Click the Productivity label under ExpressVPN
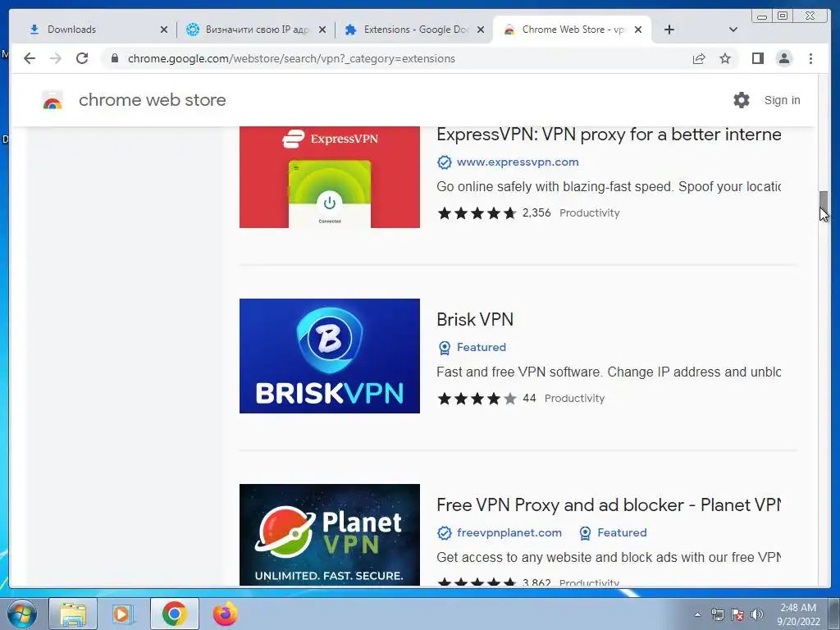840x630 pixels. [589, 213]
